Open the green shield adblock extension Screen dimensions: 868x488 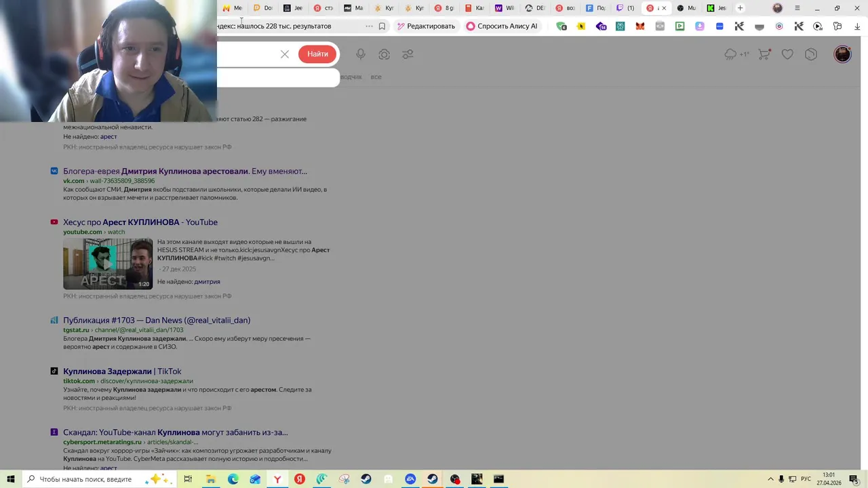(561, 26)
